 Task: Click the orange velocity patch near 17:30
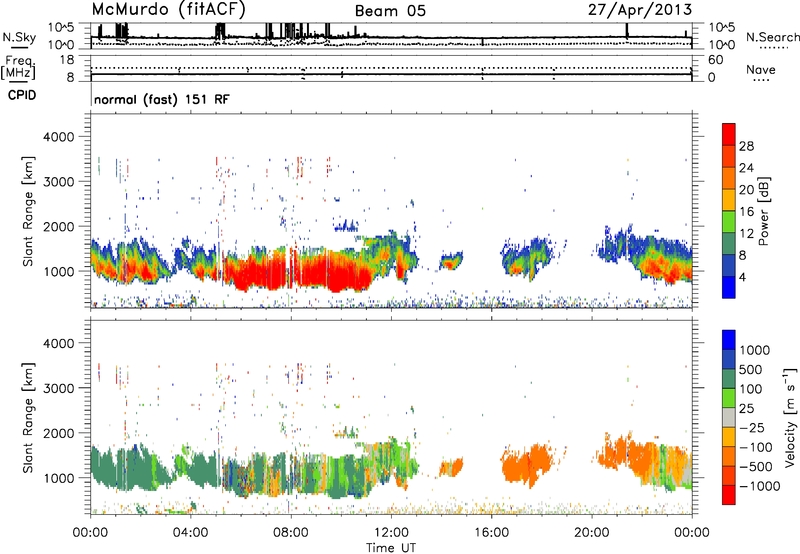528,464
